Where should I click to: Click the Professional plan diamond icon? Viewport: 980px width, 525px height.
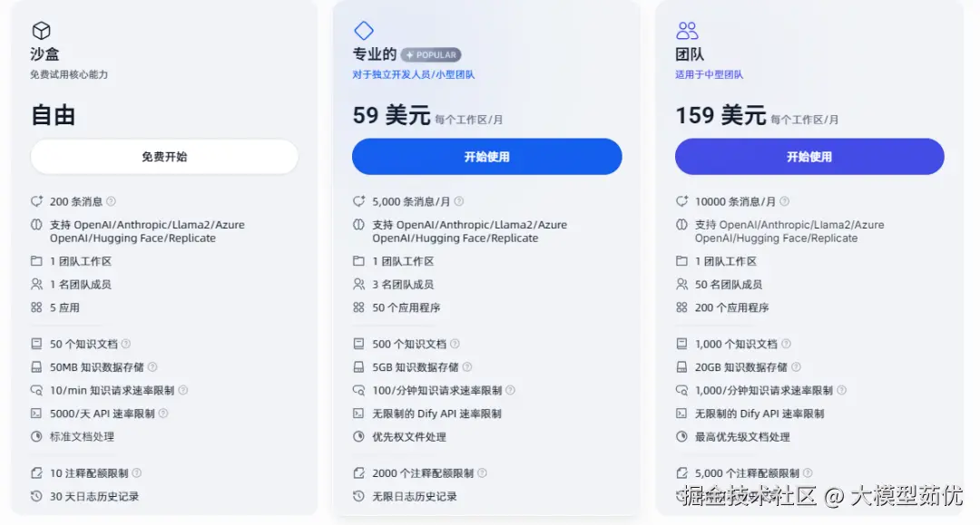(363, 31)
